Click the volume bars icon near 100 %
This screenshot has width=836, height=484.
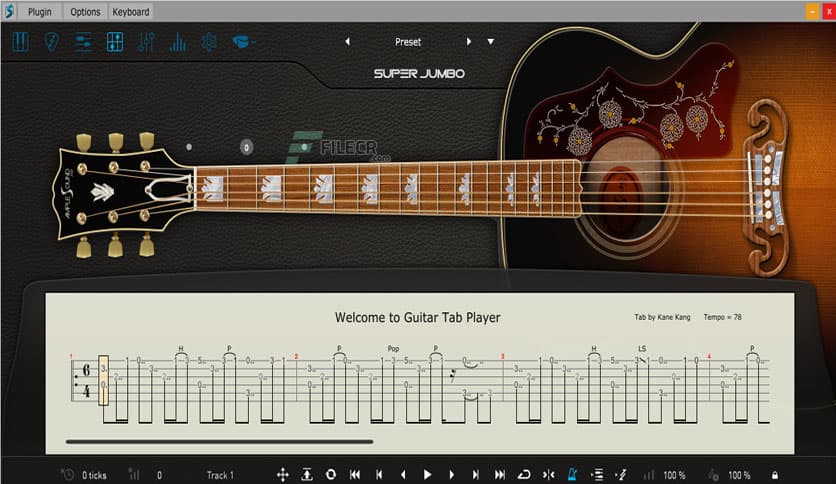tap(648, 475)
